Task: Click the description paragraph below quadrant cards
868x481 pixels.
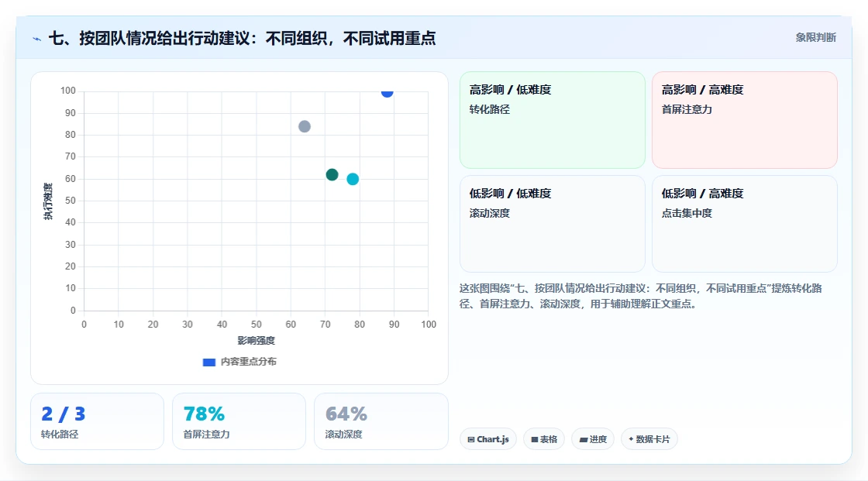Action: [640, 296]
